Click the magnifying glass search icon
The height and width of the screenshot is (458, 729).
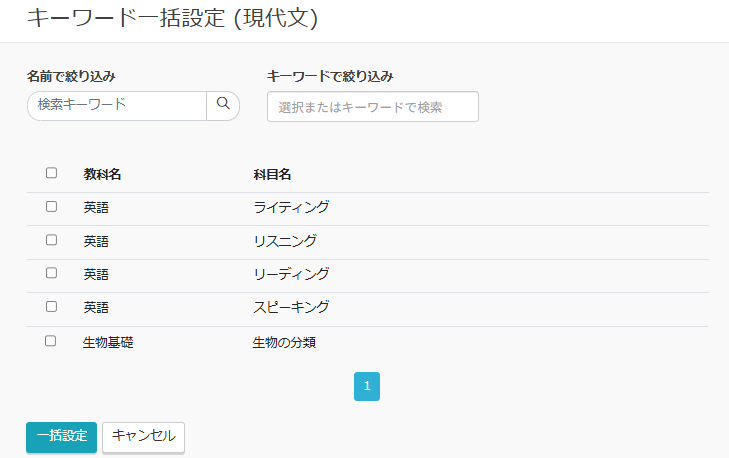pyautogui.click(x=223, y=105)
